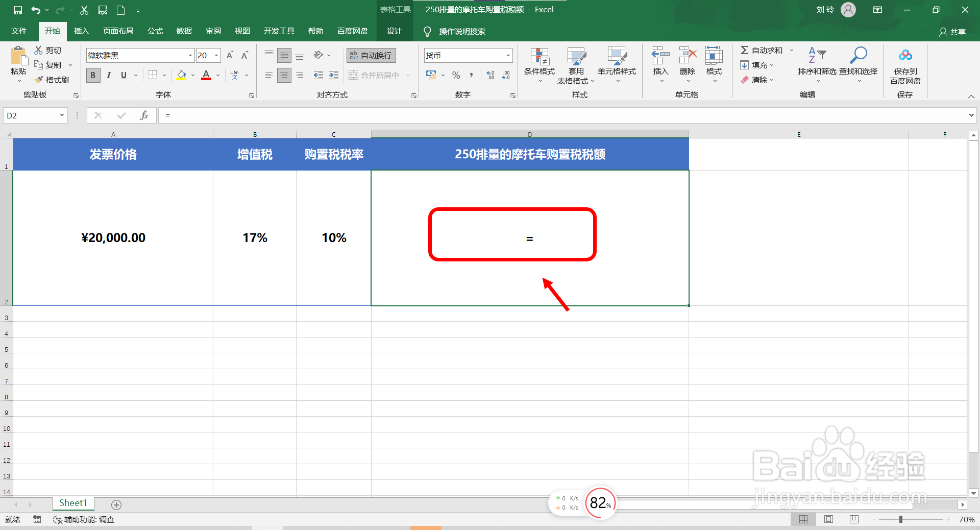Expand the Name Box dropdown
Screen dimensions: 980x530
(x=62, y=115)
